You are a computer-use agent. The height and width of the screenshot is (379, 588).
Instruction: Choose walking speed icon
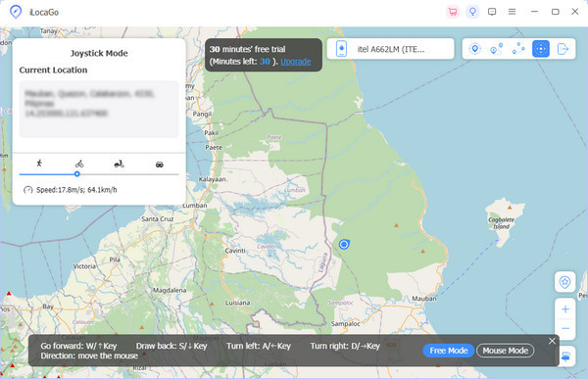pyautogui.click(x=39, y=164)
